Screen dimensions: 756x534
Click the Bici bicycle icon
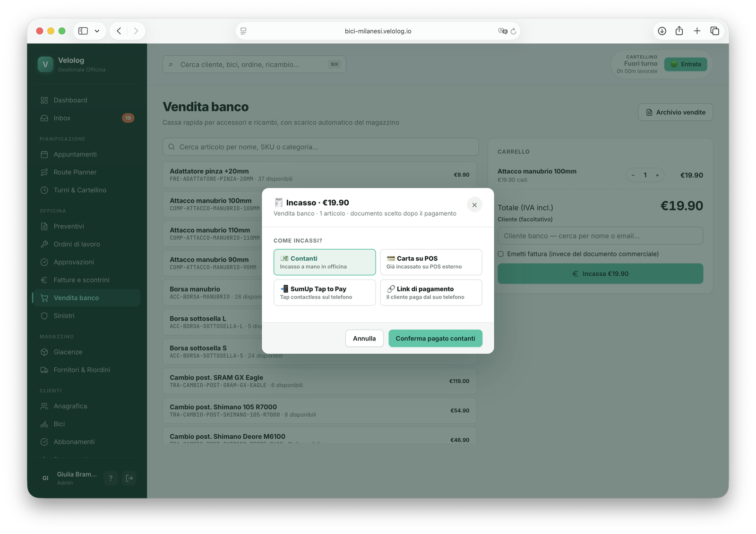pos(44,424)
